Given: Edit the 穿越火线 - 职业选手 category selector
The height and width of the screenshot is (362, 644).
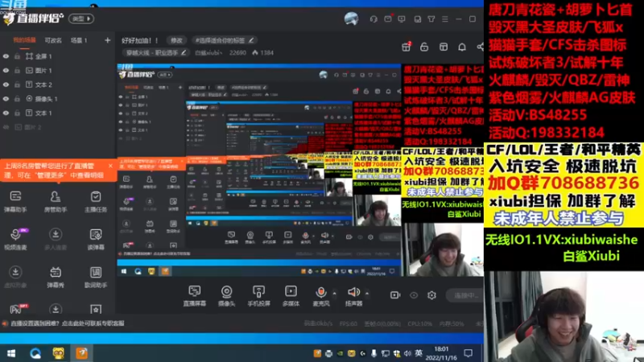Looking at the screenshot, I should (x=156, y=52).
